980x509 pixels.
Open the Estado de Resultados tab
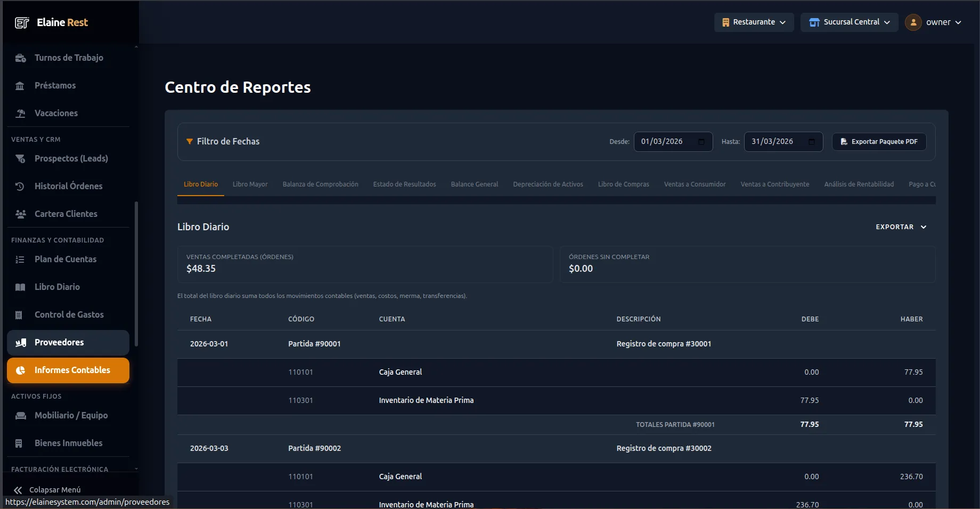tap(405, 184)
